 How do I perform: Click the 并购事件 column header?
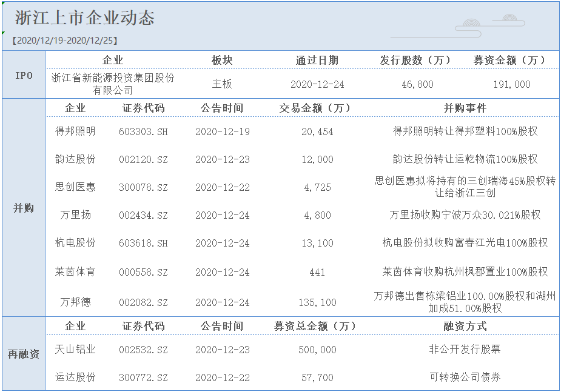[x=465, y=108]
